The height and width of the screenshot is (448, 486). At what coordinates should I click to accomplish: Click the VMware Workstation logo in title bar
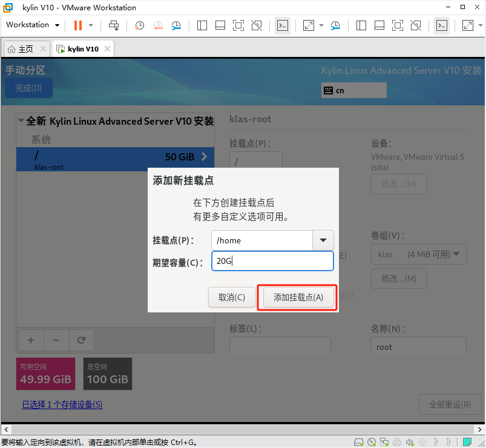pyautogui.click(x=8, y=7)
